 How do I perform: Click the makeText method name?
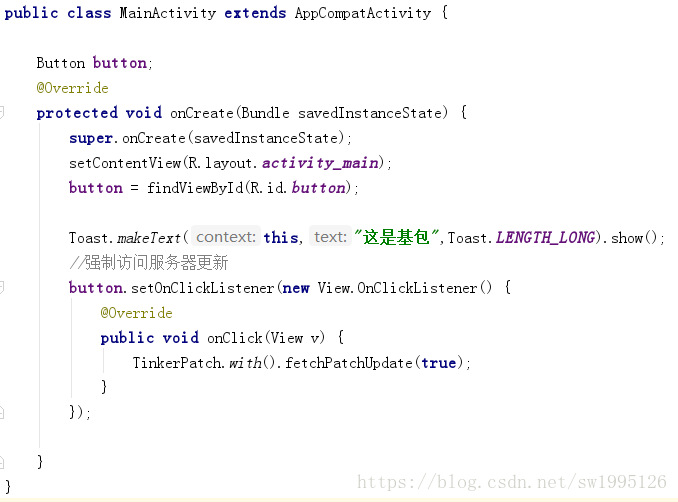click(x=149, y=238)
